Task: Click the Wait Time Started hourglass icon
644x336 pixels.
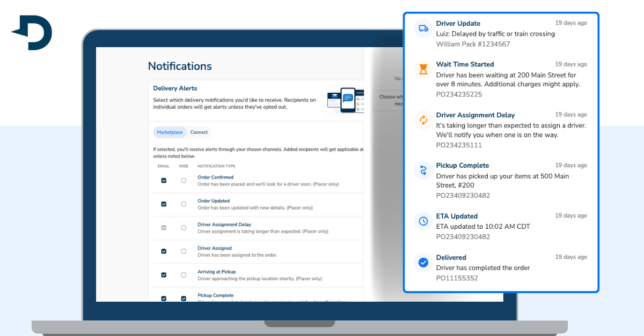Action: click(x=423, y=69)
